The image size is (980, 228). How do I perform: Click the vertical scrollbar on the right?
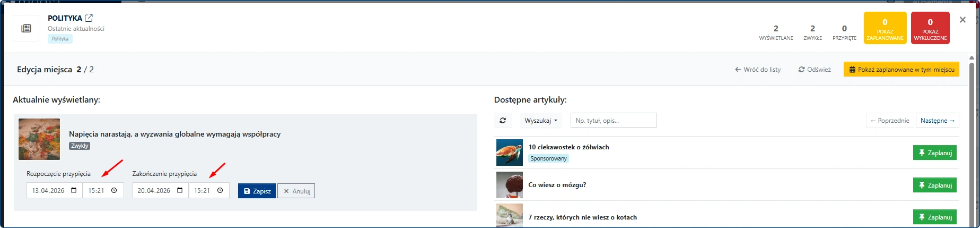pyautogui.click(x=972, y=143)
